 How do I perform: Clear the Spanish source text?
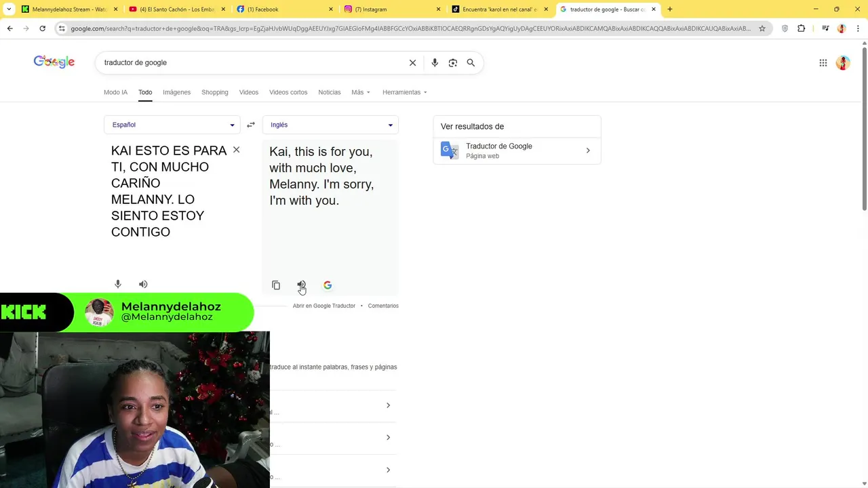pos(236,150)
